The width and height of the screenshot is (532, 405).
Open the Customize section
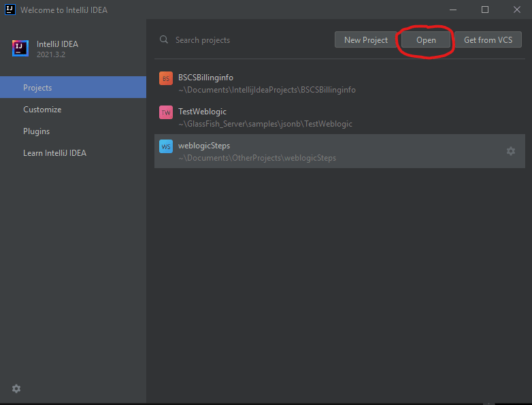[73, 110]
